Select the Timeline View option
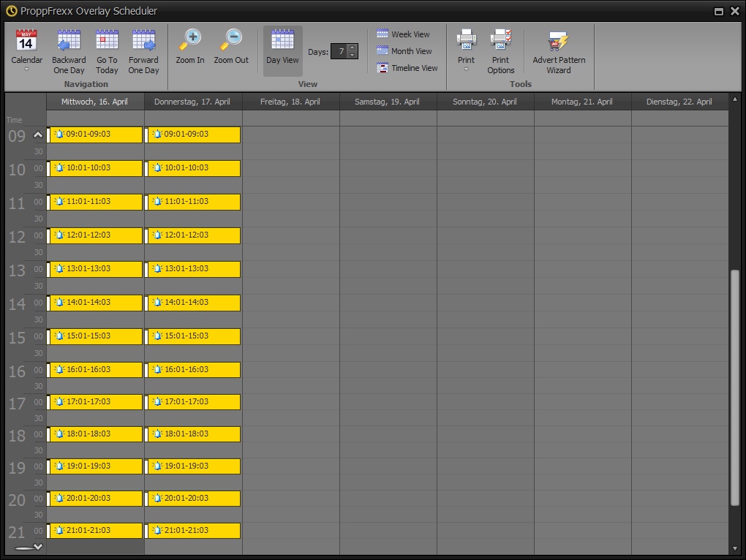Image resolution: width=746 pixels, height=560 pixels. (407, 68)
